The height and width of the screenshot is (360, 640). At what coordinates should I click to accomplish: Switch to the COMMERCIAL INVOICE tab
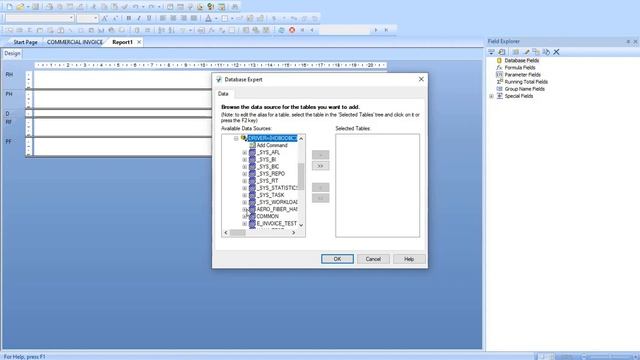pos(75,42)
